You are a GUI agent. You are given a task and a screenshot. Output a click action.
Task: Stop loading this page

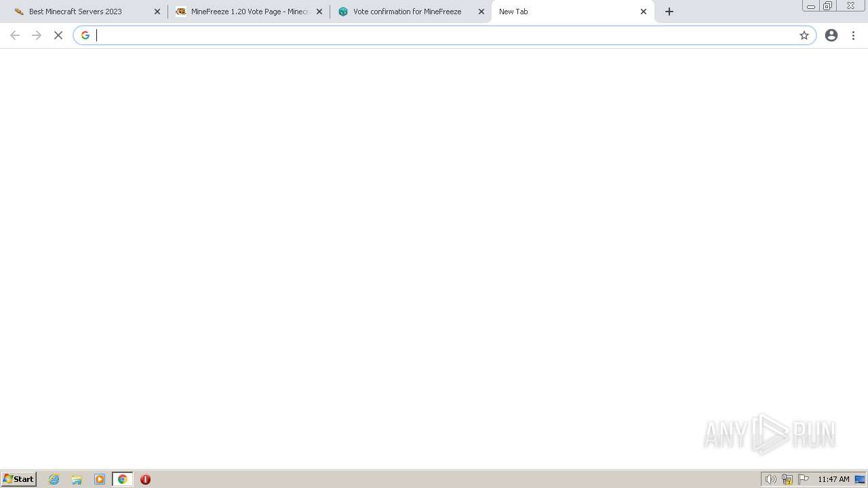coord(58,35)
